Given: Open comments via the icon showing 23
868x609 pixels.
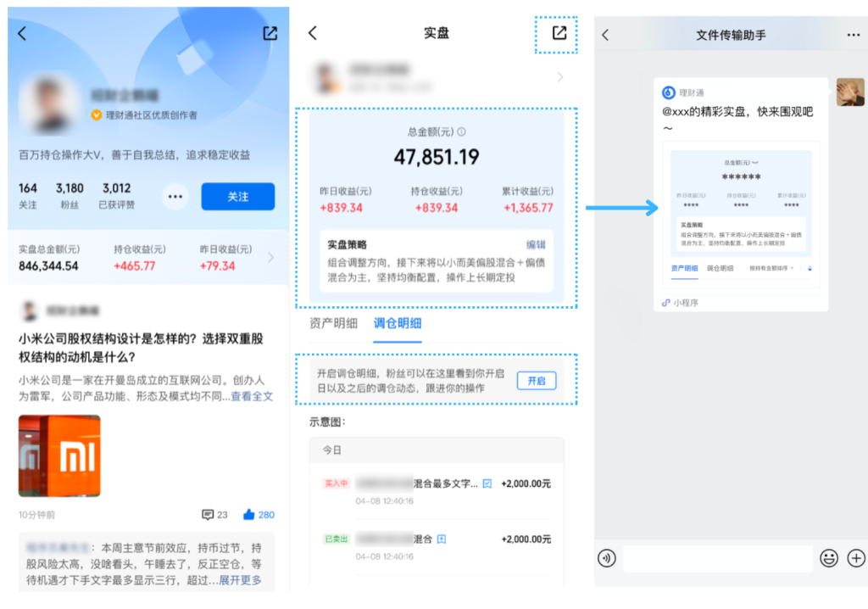Looking at the screenshot, I should pos(208,515).
